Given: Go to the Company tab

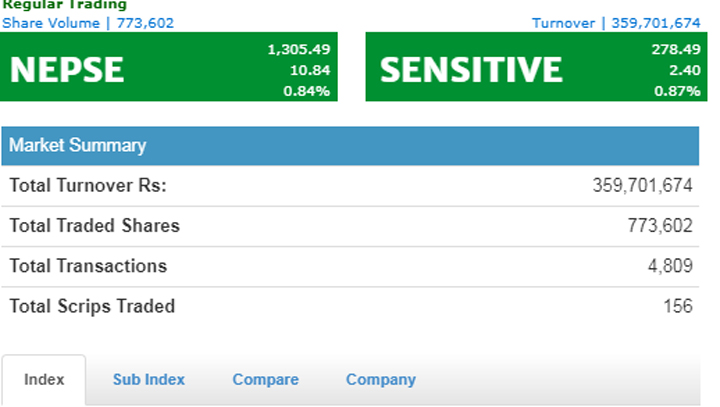Looking at the screenshot, I should point(381,380).
